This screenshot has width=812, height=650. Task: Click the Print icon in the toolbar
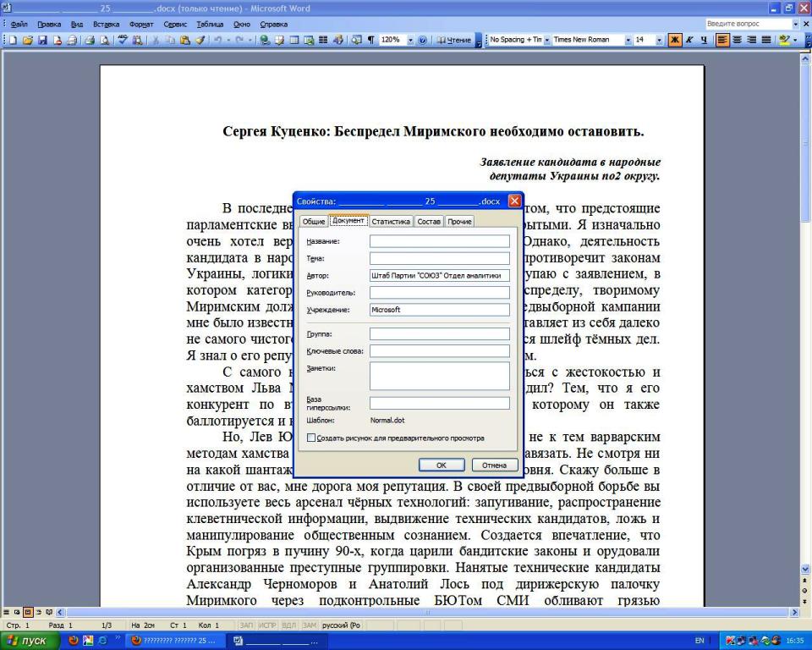90,40
